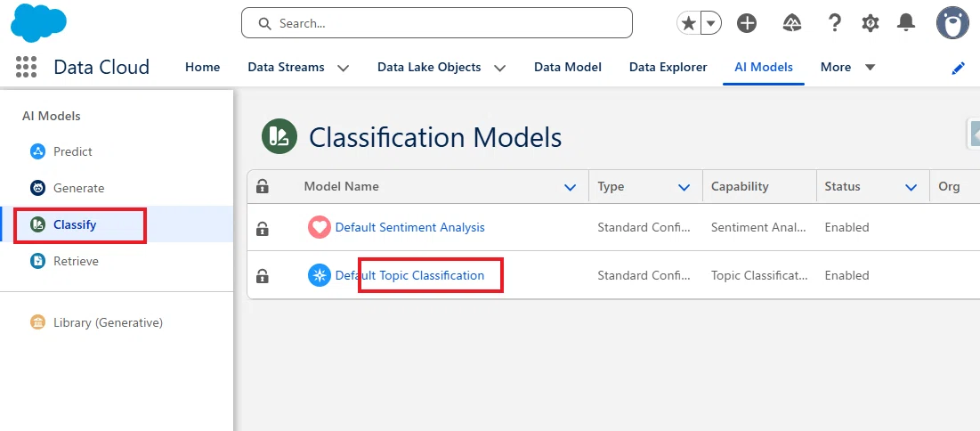This screenshot has width=980, height=431.
Task: Click the edit navigation pencil icon
Action: (x=958, y=69)
